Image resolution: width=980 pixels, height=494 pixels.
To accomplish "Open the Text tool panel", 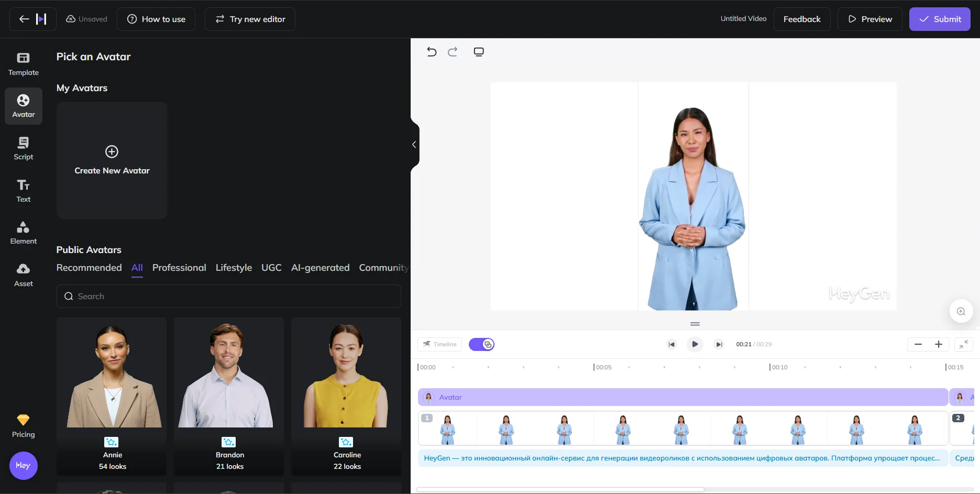I will pyautogui.click(x=24, y=191).
